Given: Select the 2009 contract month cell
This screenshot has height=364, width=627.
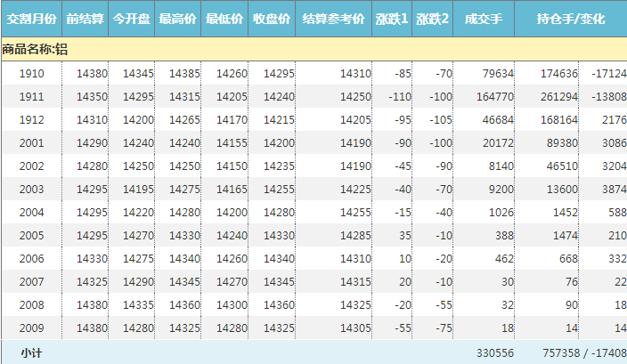Looking at the screenshot, I should [31, 328].
